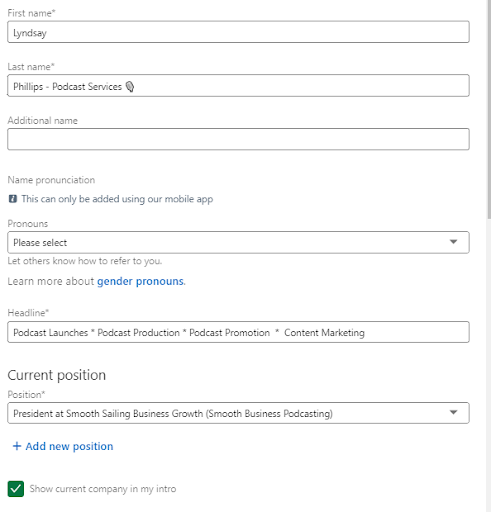This screenshot has width=491, height=512.
Task: Click the plus icon next to Add new position
Action: click(17, 446)
